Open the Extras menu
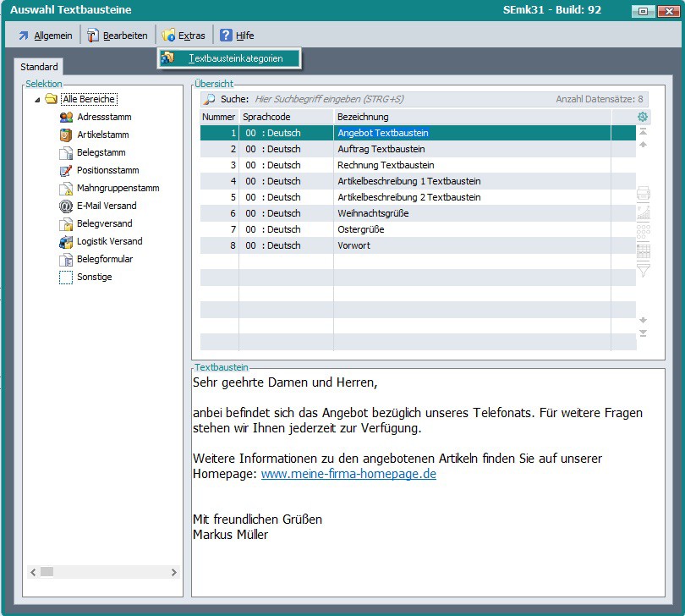Image resolution: width=685 pixels, height=616 pixels. [x=184, y=36]
